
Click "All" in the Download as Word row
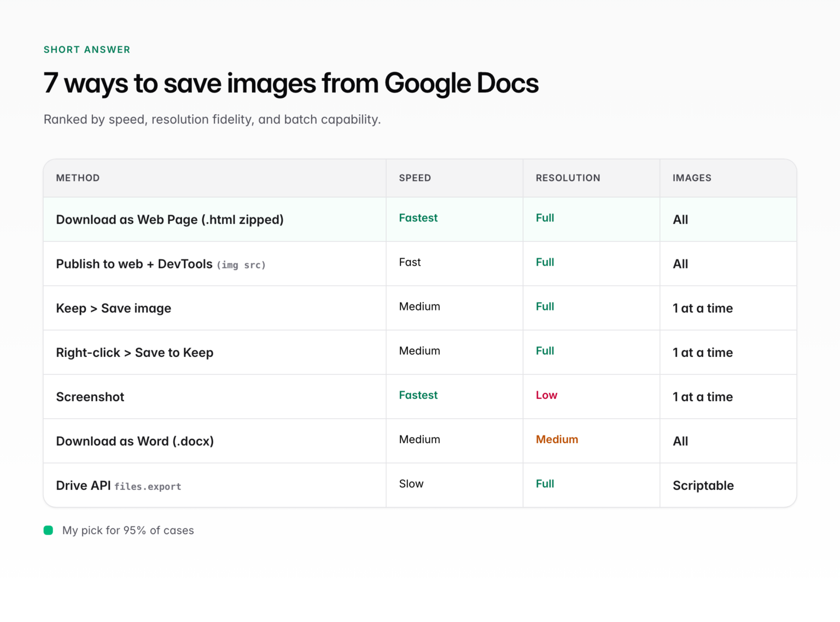tap(680, 441)
